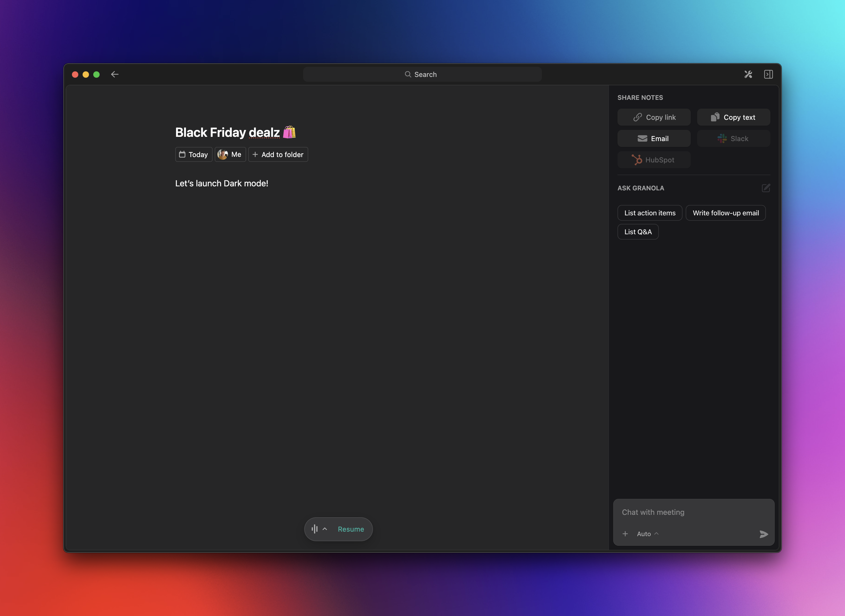Open settings via the wrench icon
Image resolution: width=845 pixels, height=616 pixels.
click(x=748, y=74)
